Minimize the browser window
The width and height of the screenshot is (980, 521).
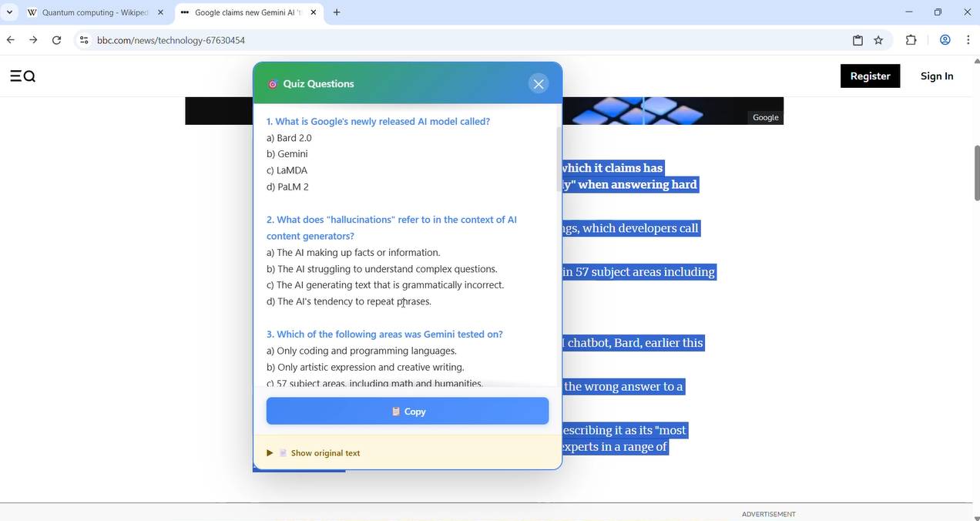click(x=909, y=12)
